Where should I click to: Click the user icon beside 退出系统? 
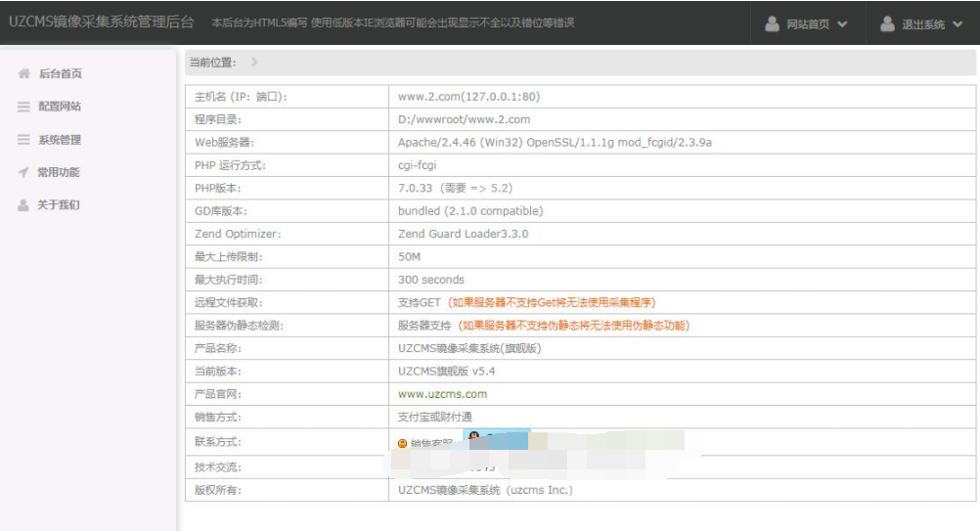(x=887, y=23)
